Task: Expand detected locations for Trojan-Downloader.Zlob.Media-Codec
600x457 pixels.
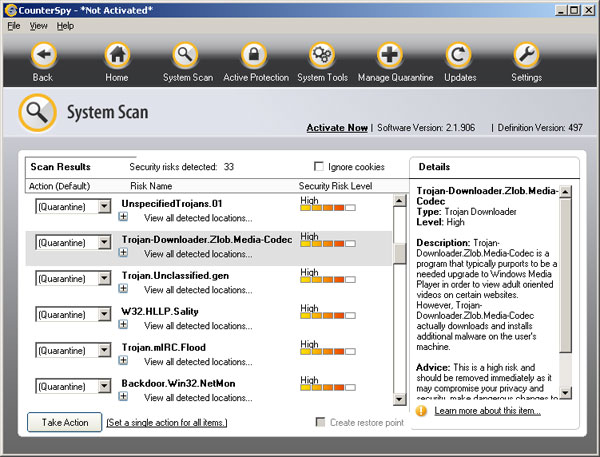Action: point(123,253)
